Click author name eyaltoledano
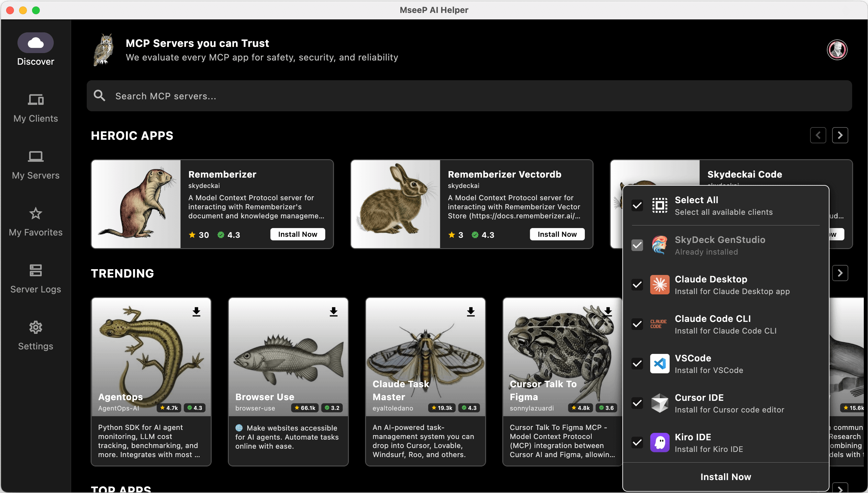The image size is (868, 493). pyautogui.click(x=393, y=408)
